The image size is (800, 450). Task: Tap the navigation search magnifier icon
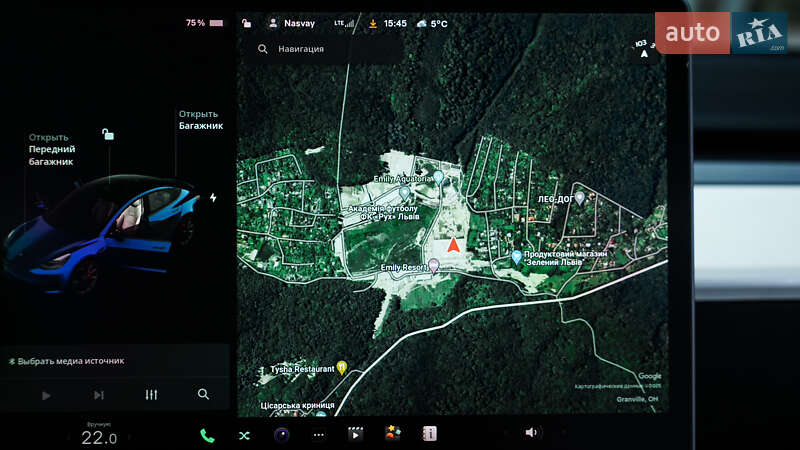263,49
